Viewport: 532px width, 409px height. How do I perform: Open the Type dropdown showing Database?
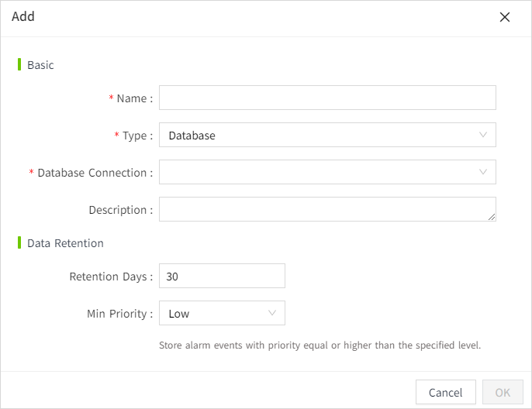[326, 135]
